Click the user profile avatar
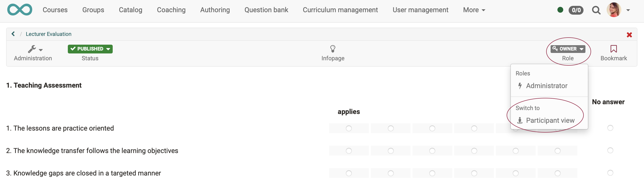 [x=614, y=10]
